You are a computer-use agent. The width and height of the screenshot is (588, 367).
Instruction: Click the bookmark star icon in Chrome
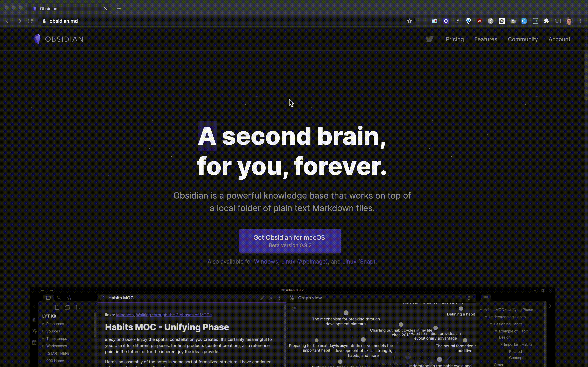(409, 21)
